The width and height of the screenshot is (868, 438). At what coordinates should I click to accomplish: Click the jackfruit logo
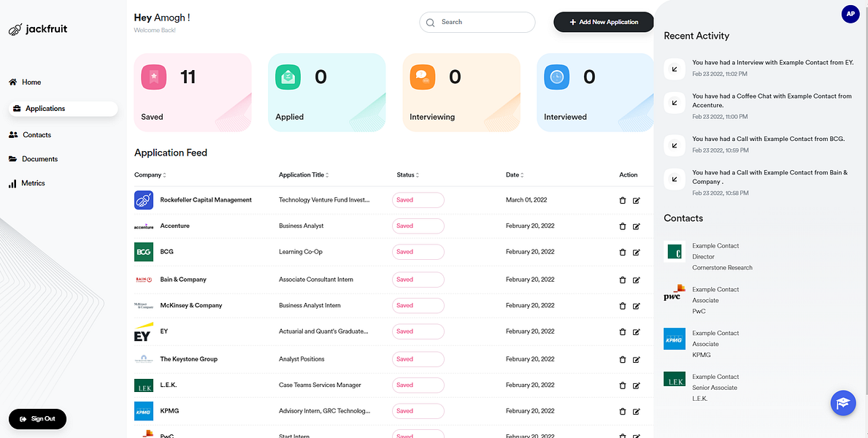tap(38, 29)
